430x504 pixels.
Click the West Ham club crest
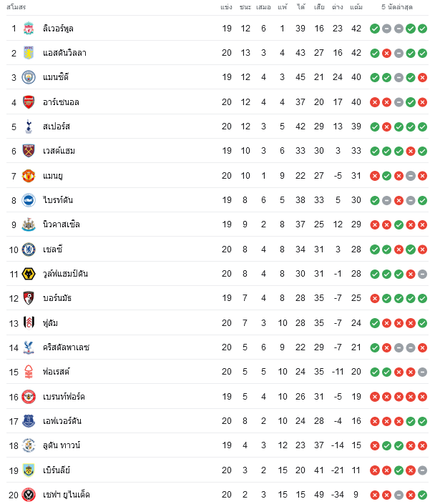tap(29, 151)
